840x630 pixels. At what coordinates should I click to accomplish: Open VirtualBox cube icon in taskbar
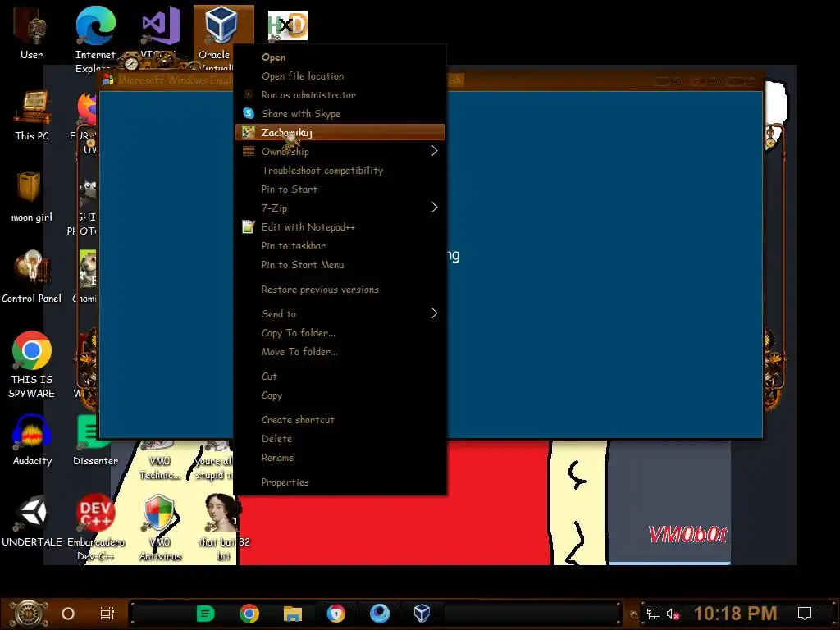(x=422, y=614)
